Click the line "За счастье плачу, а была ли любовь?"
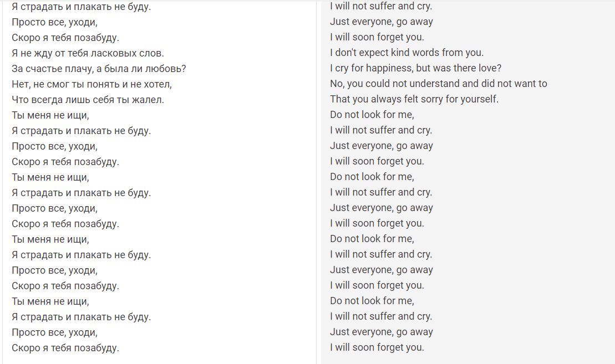 pos(99,69)
